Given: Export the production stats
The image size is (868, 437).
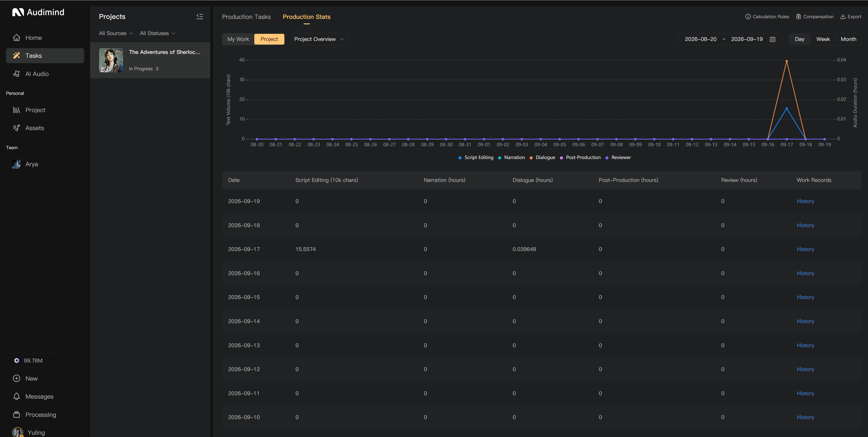Looking at the screenshot, I should [x=851, y=17].
